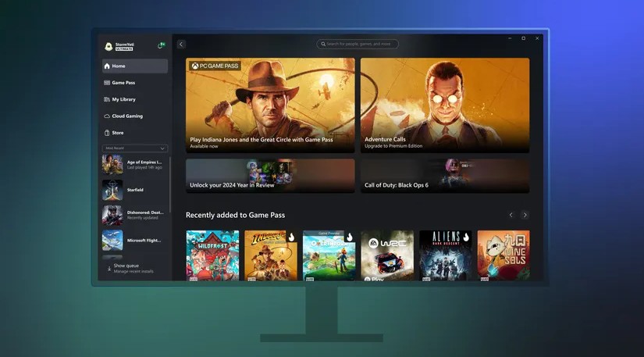Click the My Library books icon

pyautogui.click(x=107, y=99)
